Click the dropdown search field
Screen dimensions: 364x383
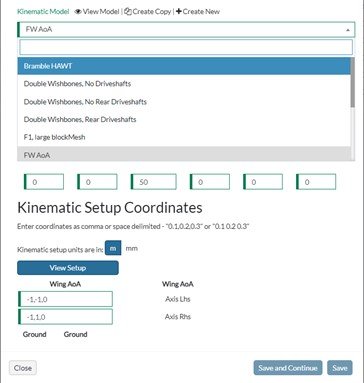tap(186, 47)
